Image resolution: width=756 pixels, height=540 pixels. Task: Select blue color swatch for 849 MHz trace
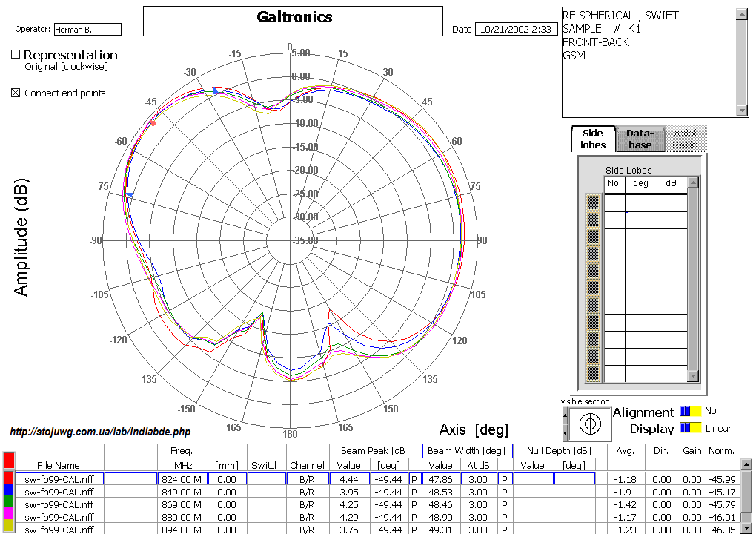(9, 492)
